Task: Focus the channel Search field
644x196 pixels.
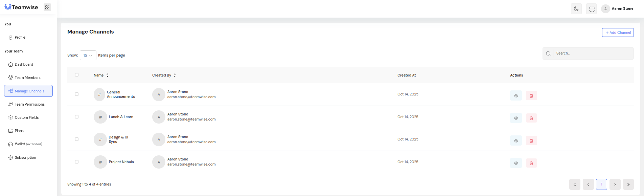Action: (x=593, y=53)
